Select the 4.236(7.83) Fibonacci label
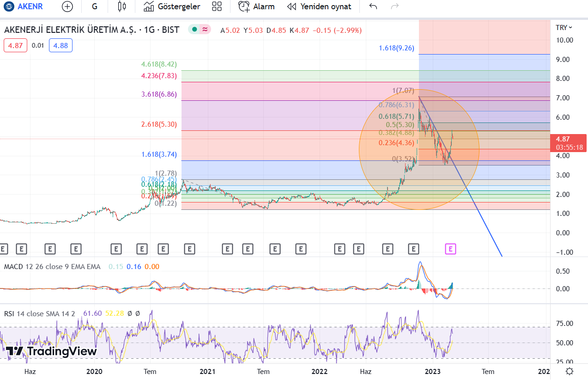The height and width of the screenshot is (380, 588). (159, 76)
